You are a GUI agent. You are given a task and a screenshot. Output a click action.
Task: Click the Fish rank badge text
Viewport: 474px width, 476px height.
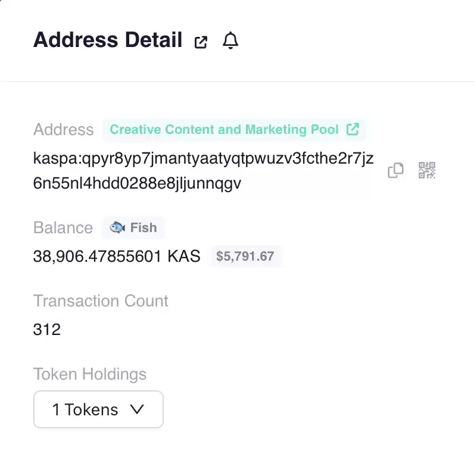144,228
